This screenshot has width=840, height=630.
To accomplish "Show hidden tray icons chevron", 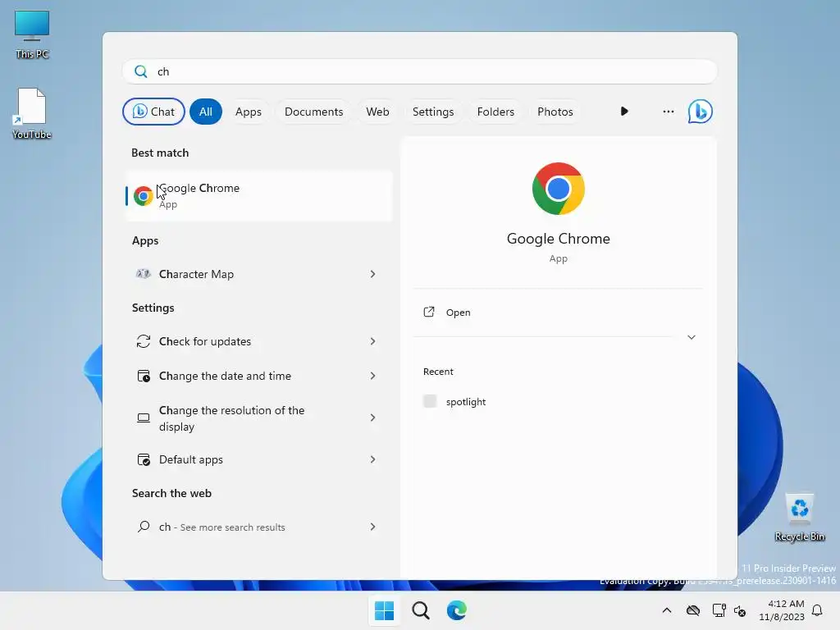I will point(666,610).
